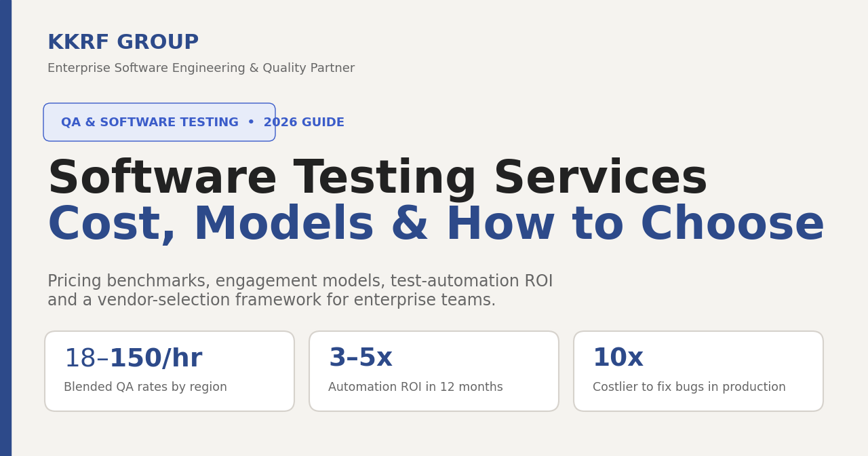
Task: Click 'Blended QA rates by region' label
Action: point(145,387)
